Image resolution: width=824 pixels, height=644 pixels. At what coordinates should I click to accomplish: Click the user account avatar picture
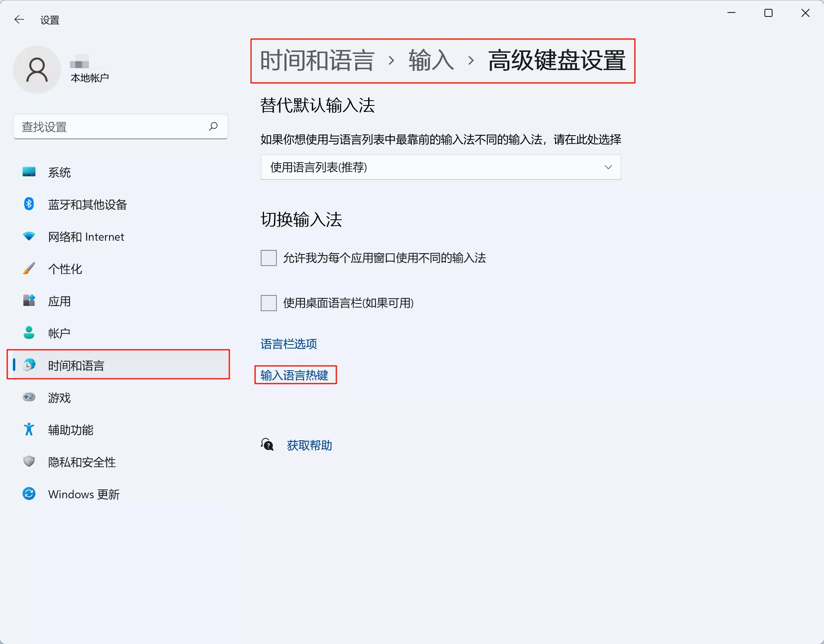tap(37, 70)
